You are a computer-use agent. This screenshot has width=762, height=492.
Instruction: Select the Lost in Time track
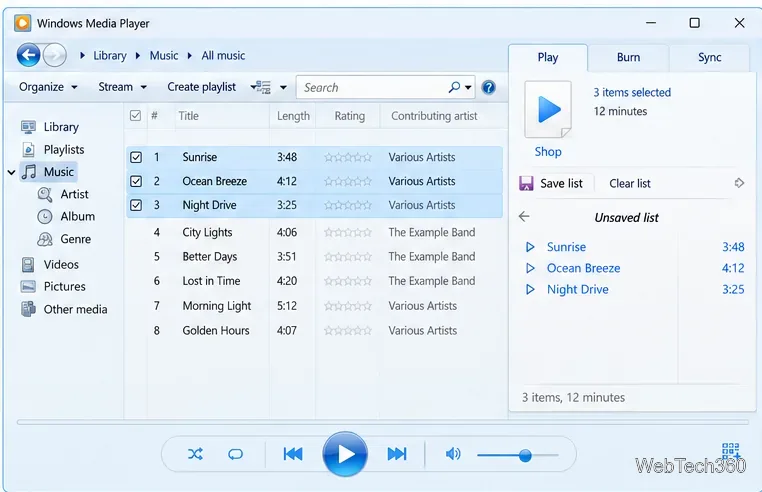tap(314, 281)
